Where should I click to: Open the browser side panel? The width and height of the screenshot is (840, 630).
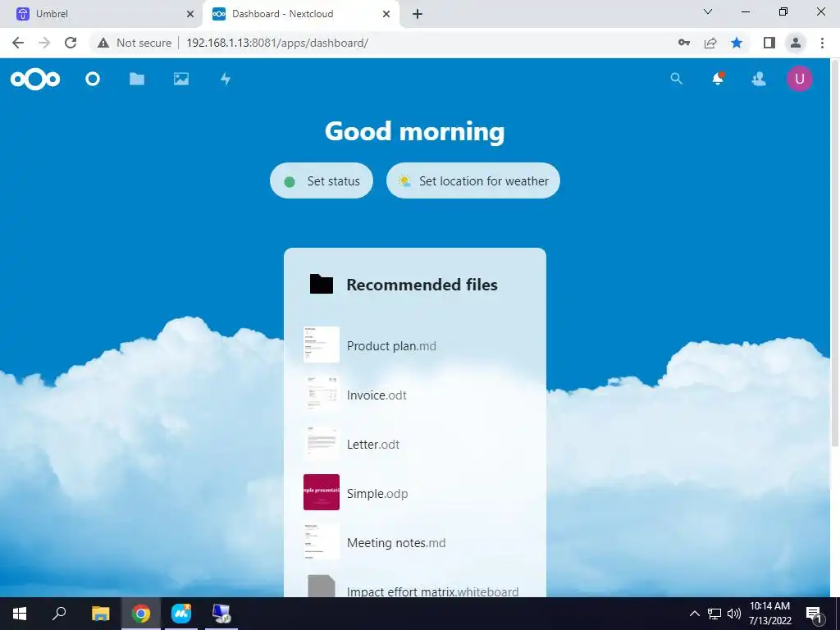pos(769,43)
